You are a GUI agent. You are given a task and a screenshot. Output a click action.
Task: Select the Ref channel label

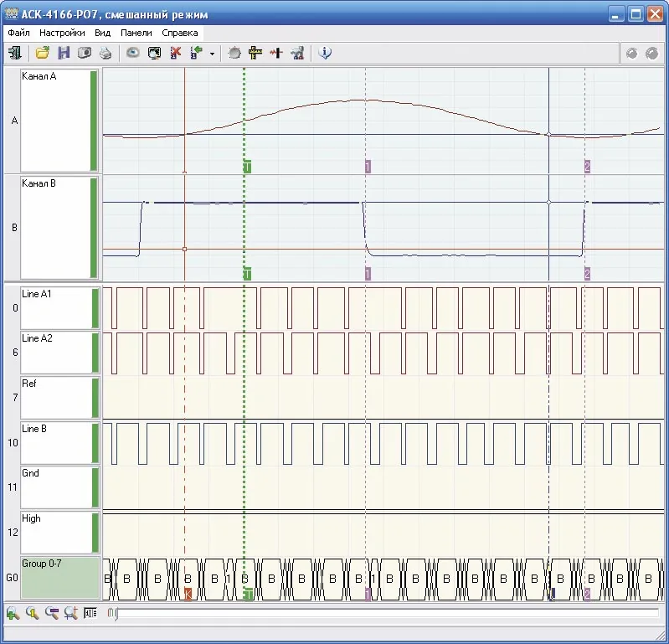click(29, 384)
